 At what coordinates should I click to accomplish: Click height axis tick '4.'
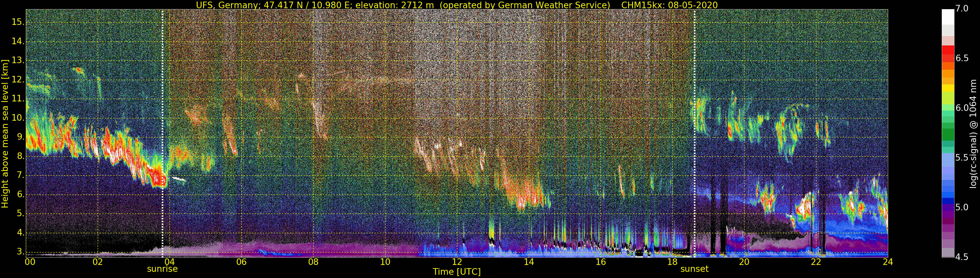(x=21, y=233)
